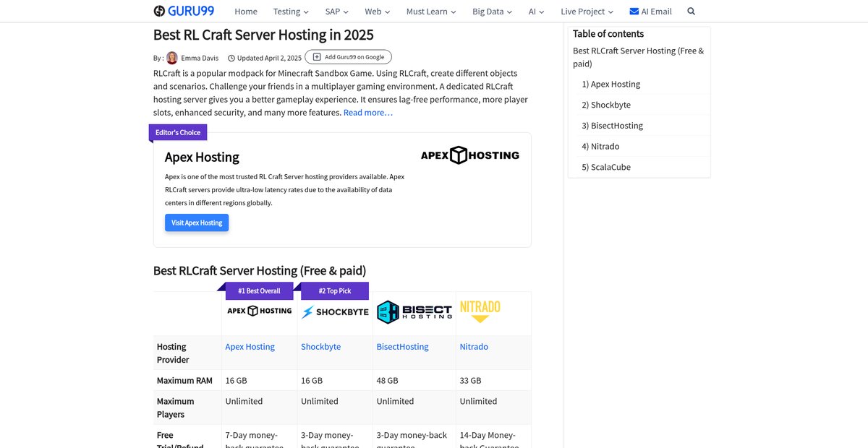Click the Apex Hosting heading in the card

pyautogui.click(x=202, y=157)
